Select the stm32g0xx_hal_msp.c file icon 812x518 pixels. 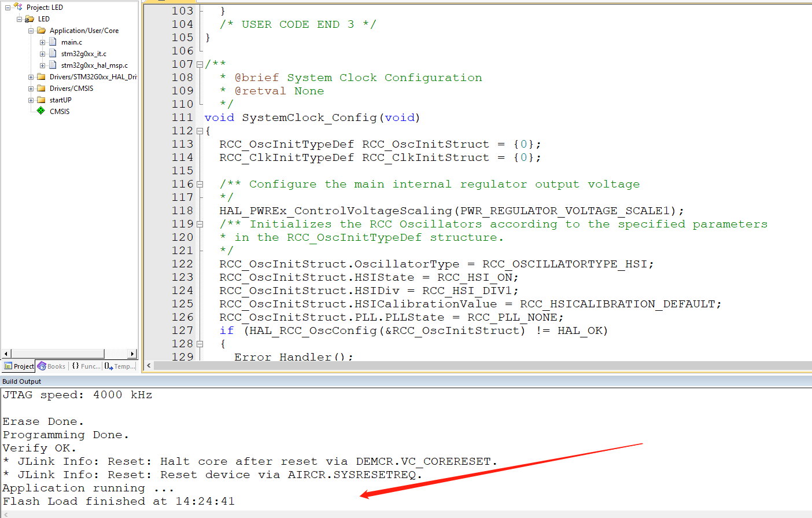click(53, 65)
